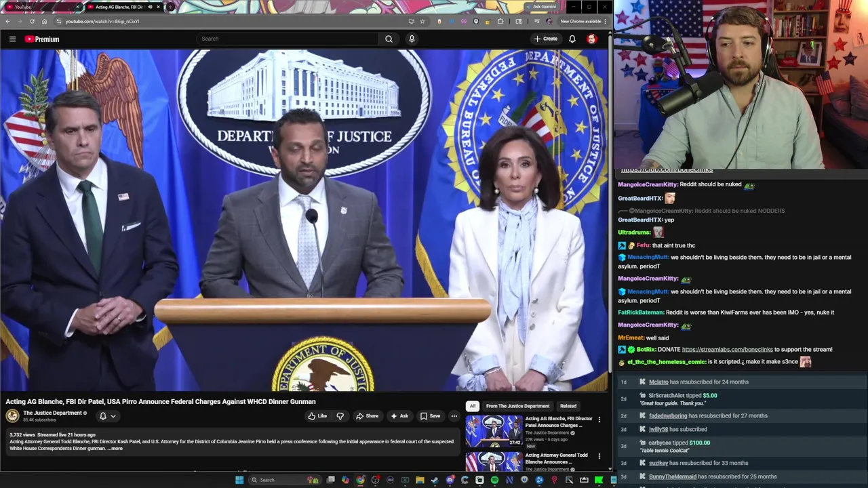
Task: Open Steam from the taskbar
Action: [x=435, y=480]
